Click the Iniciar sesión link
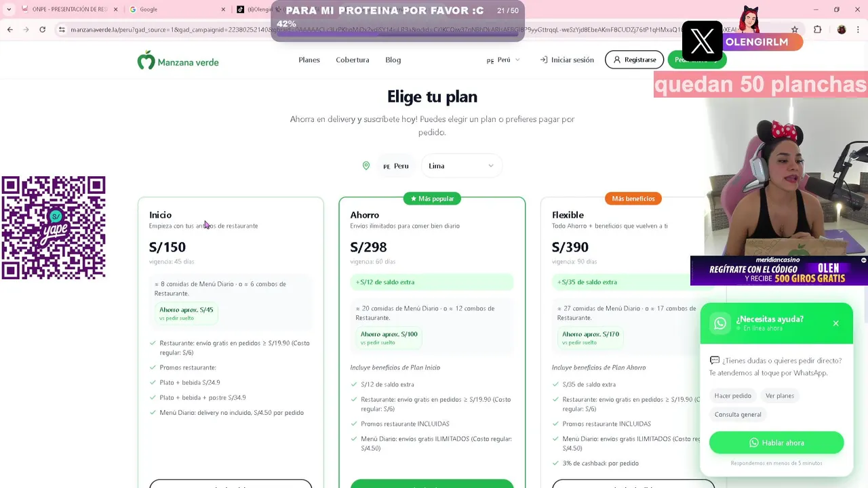The width and height of the screenshot is (868, 488). coord(567,60)
